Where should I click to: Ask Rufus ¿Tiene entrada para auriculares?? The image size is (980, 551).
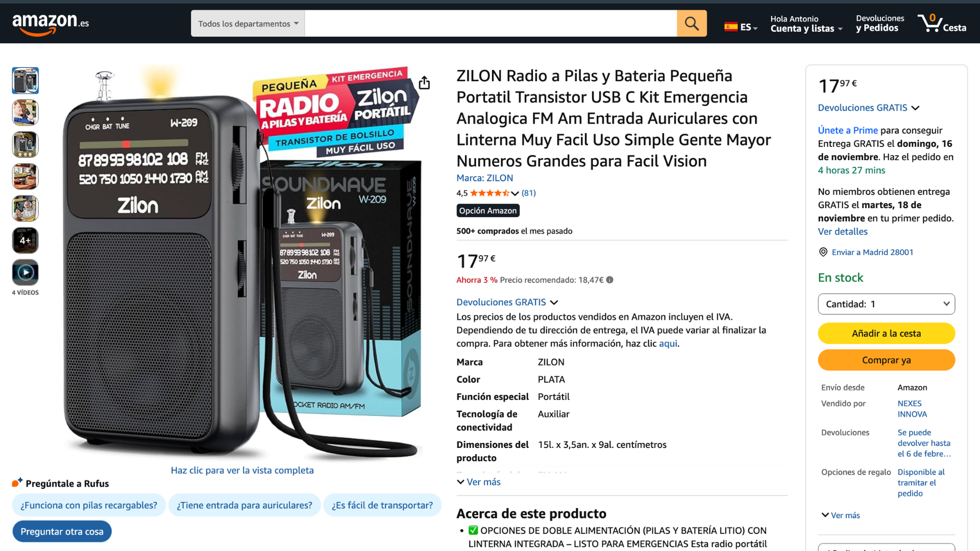pyautogui.click(x=244, y=505)
